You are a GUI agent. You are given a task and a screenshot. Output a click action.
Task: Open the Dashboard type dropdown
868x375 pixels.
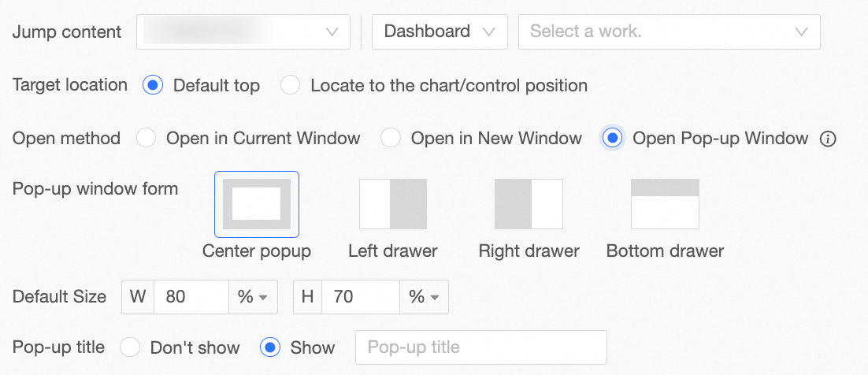[x=440, y=32]
